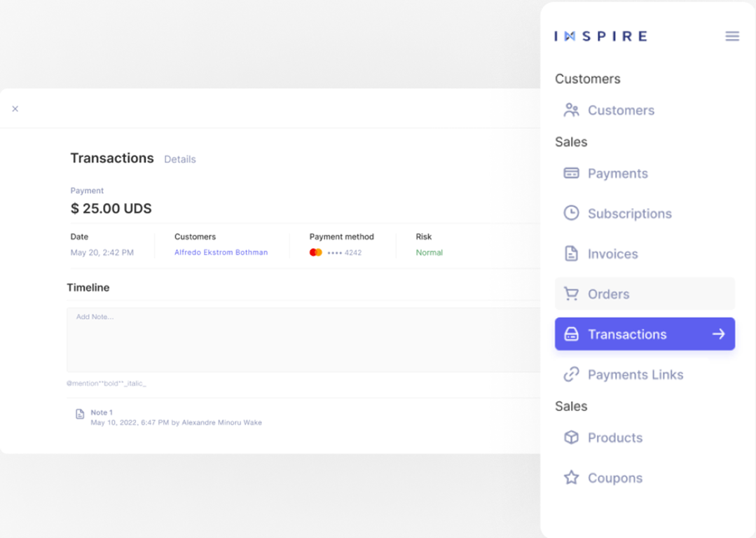Click the Normal risk status
Image resolution: width=756 pixels, height=538 pixels.
pos(429,252)
